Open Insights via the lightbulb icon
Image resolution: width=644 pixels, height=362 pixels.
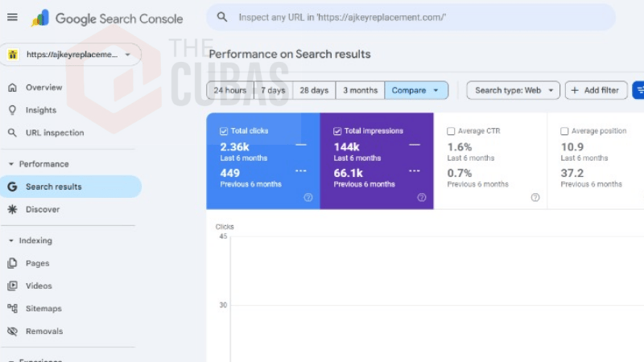click(12, 110)
